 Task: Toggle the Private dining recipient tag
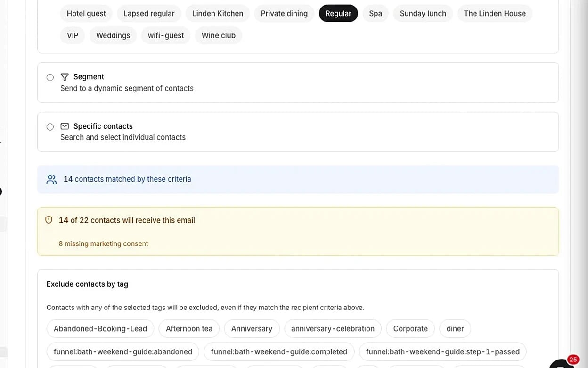click(x=284, y=13)
